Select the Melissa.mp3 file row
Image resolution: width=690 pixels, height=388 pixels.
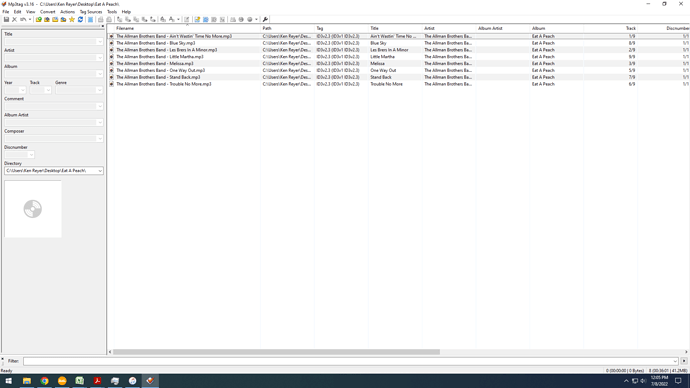coord(398,64)
